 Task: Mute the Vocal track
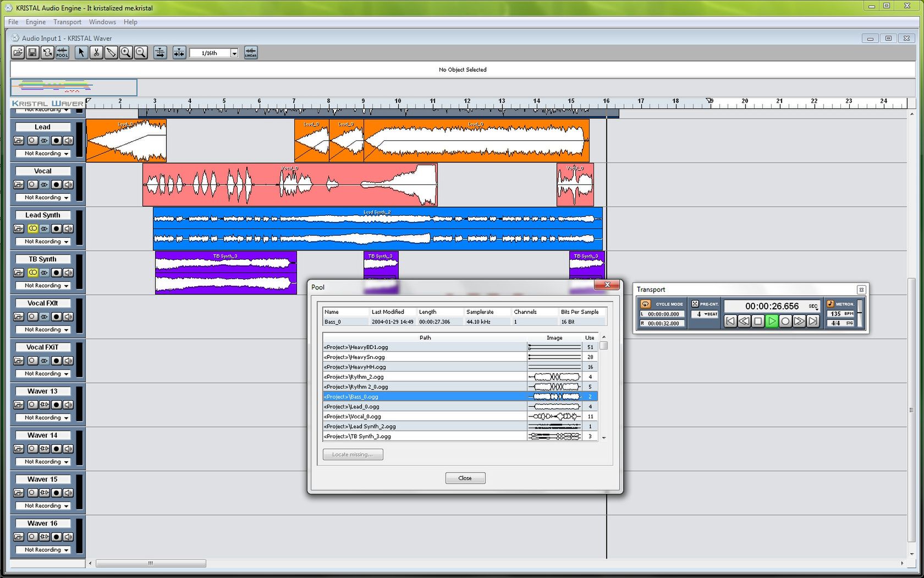tap(68, 184)
